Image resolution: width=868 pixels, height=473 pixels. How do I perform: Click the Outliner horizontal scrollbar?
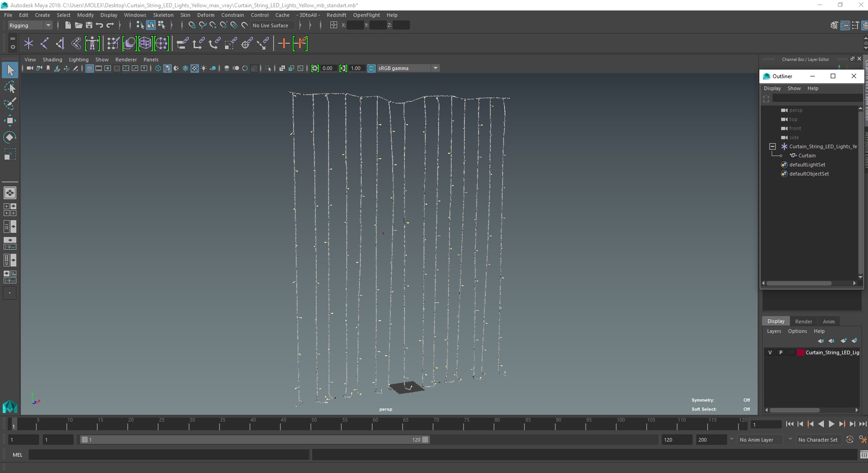click(x=799, y=283)
